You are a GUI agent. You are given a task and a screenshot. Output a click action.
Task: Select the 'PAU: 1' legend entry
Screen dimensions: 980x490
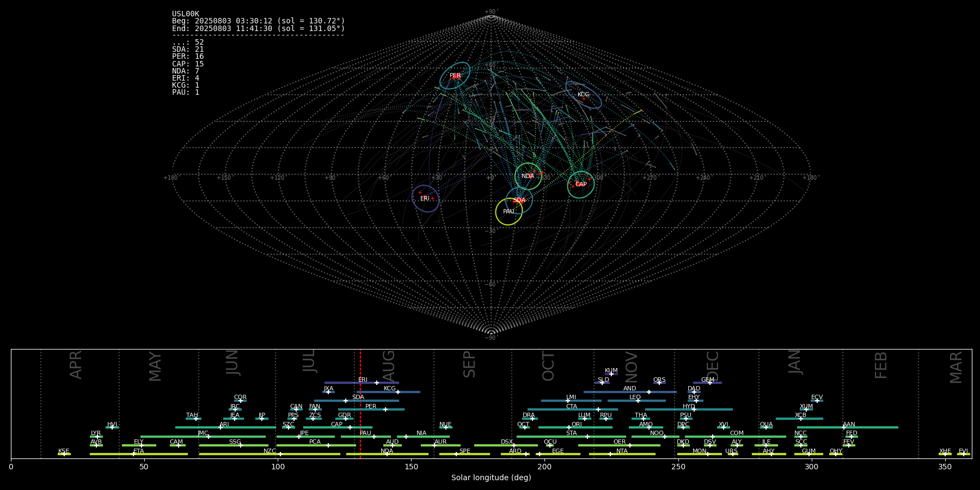(186, 93)
